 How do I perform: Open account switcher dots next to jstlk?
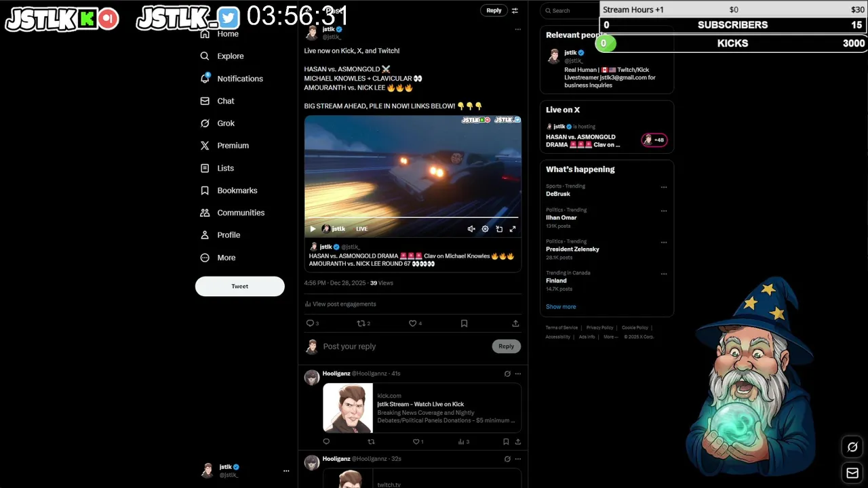click(286, 470)
